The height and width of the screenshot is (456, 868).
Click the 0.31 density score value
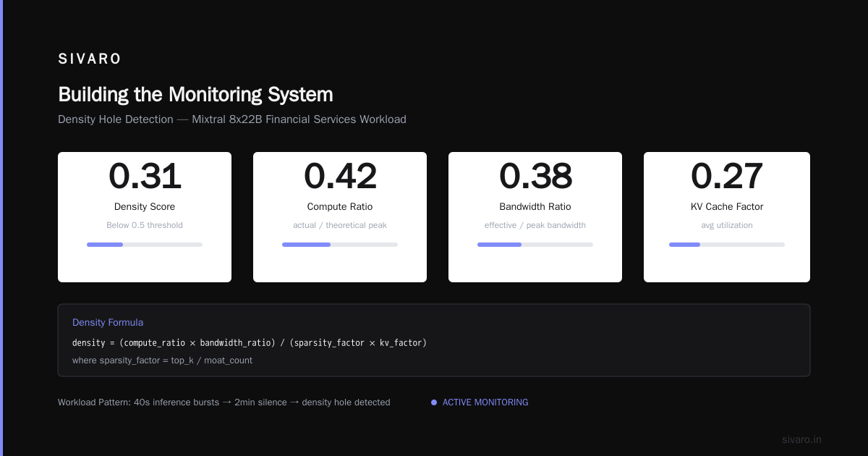(x=145, y=176)
